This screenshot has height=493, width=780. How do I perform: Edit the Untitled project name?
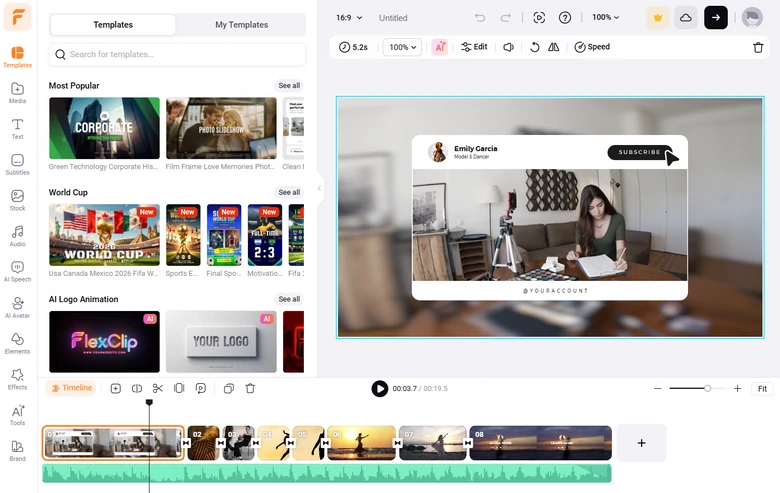point(393,18)
